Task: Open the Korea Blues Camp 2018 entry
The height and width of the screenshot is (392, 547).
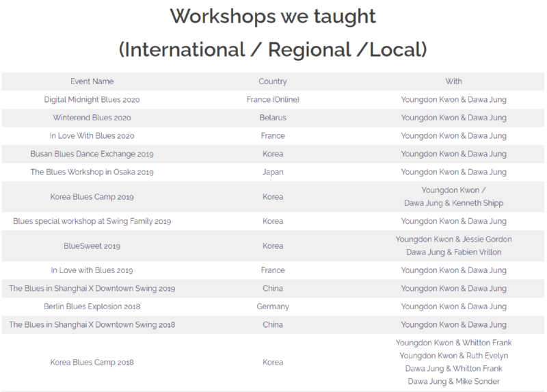Action: (x=92, y=362)
